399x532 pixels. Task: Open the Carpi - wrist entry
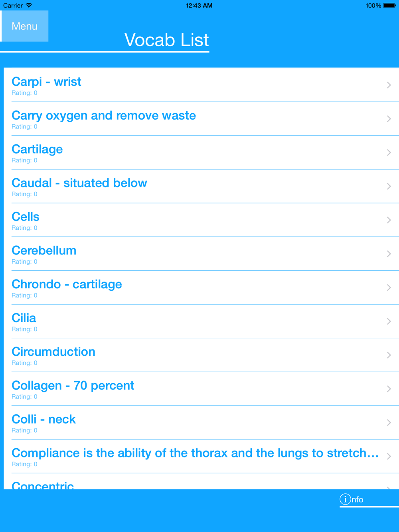201,85
